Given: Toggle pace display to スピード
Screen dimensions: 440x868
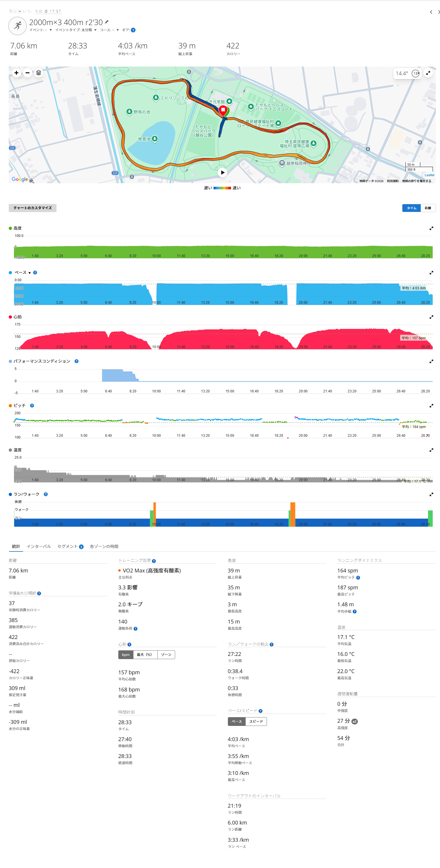Looking at the screenshot, I should [x=256, y=722].
